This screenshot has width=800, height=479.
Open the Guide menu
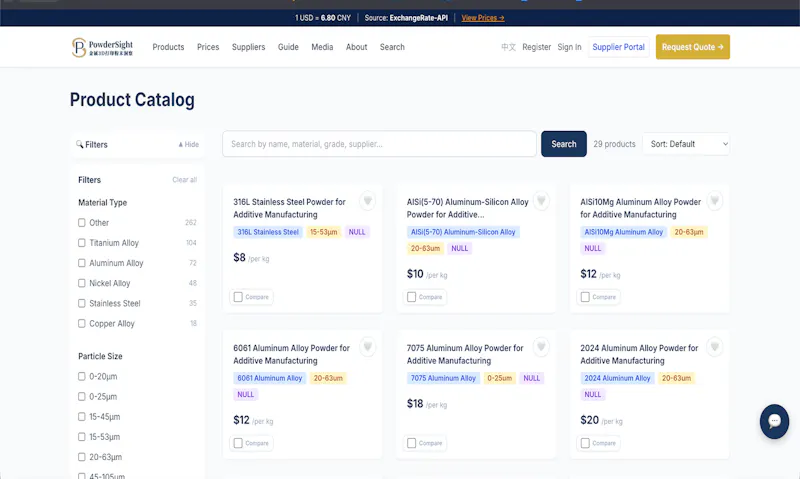click(288, 47)
